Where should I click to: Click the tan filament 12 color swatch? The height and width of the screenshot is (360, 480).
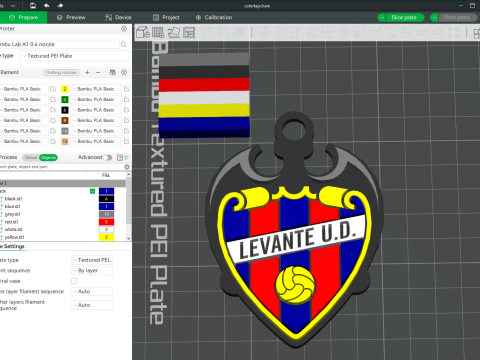point(65,141)
